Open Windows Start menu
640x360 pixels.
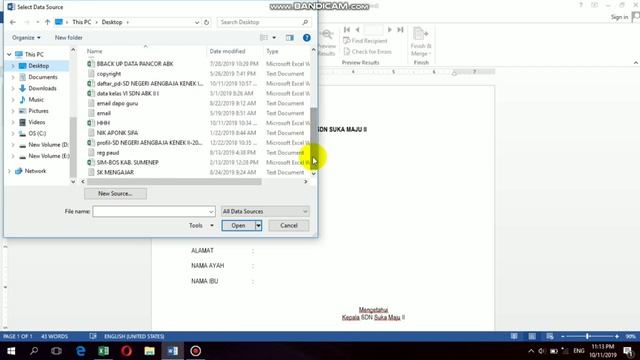pyautogui.click(x=11, y=351)
